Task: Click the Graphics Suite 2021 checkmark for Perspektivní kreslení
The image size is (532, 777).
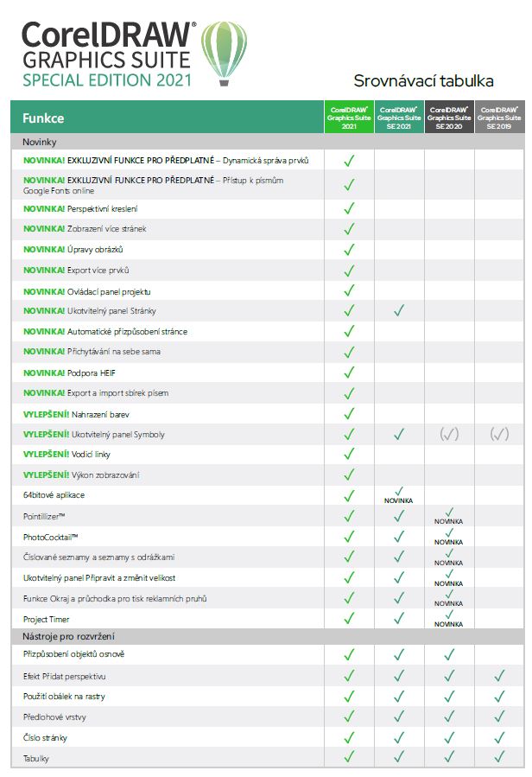Action: 349,208
